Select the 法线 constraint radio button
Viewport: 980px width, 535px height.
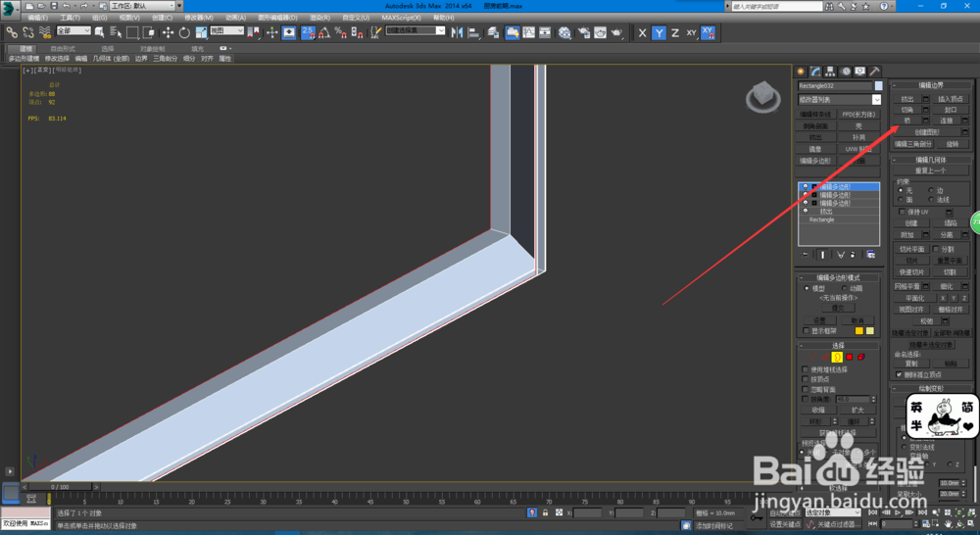coord(931,199)
